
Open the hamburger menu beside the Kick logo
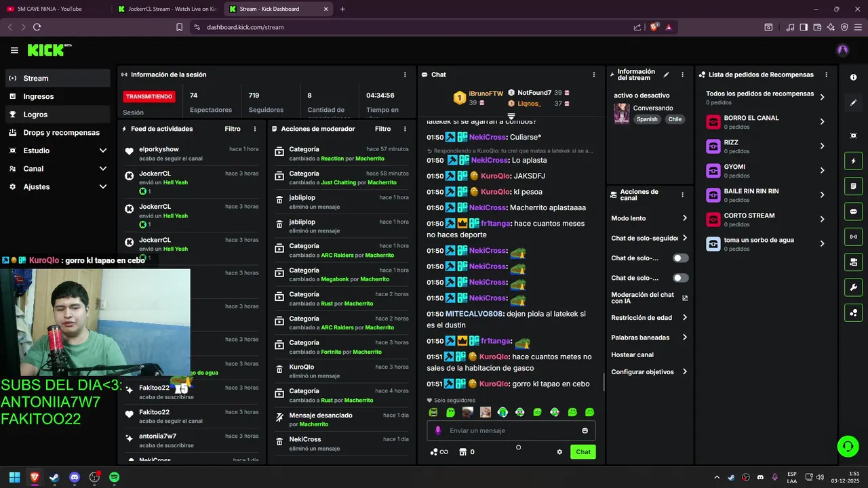coord(14,50)
